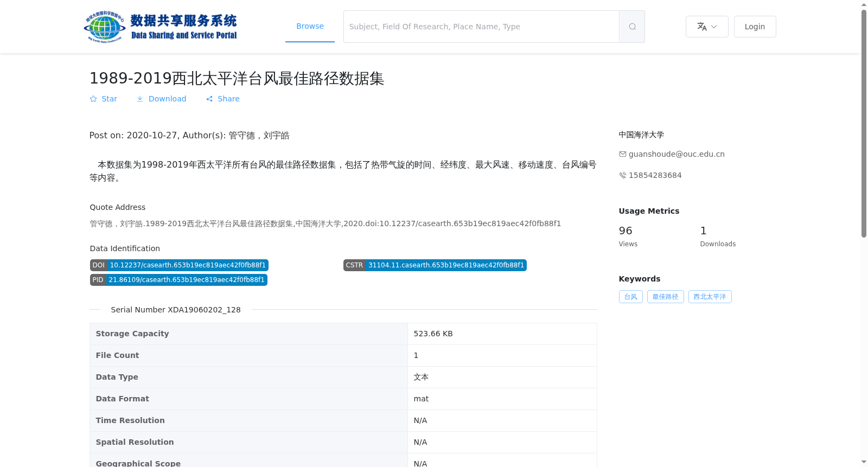Click the email envelope icon
Image resolution: width=868 pixels, height=467 pixels.
(x=623, y=154)
